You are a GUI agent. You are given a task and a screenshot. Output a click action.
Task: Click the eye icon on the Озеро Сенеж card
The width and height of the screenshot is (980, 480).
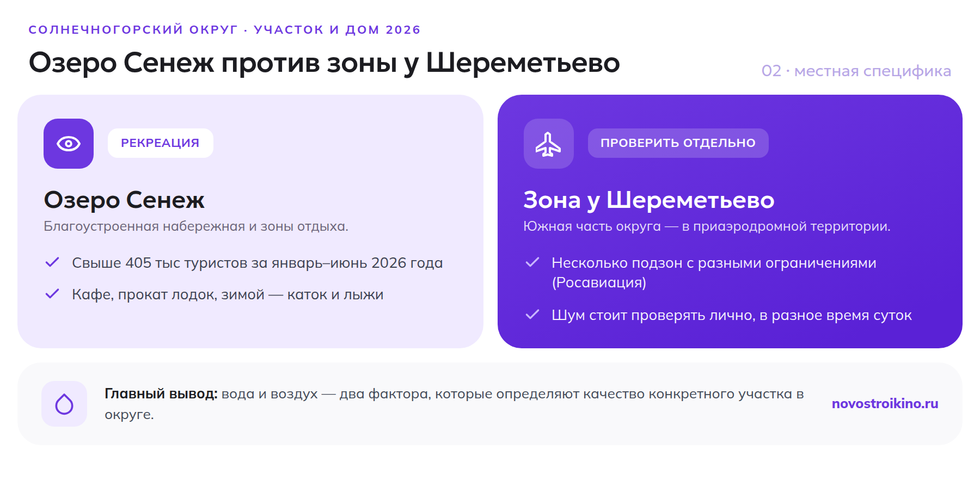coord(69,144)
